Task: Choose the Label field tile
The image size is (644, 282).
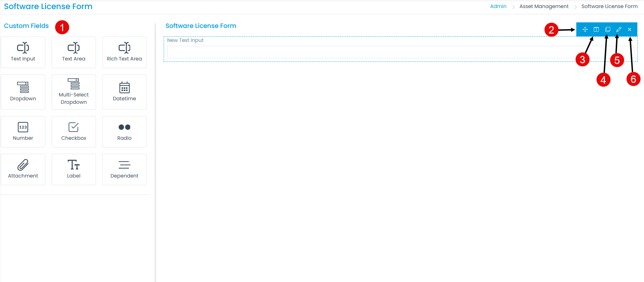Action: pyautogui.click(x=74, y=169)
